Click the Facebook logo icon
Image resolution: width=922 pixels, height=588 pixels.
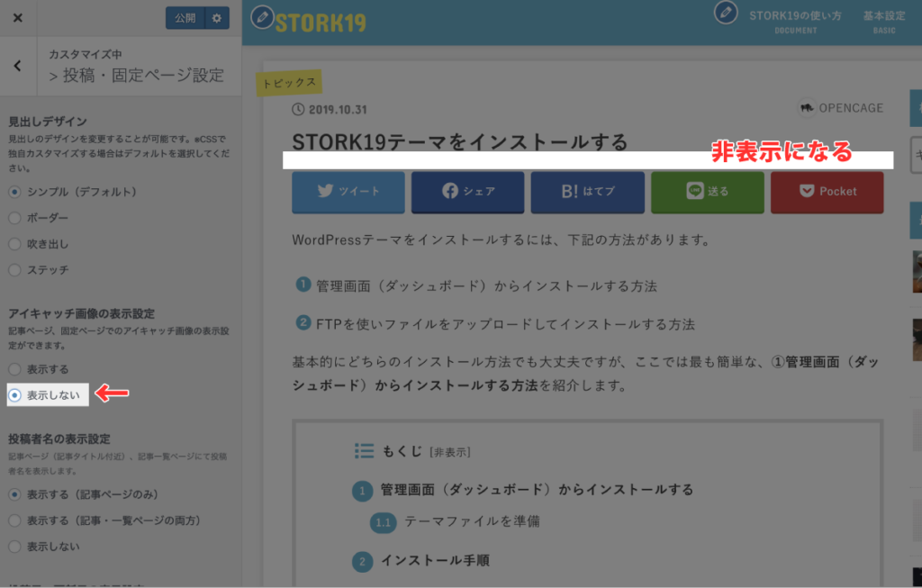tap(450, 191)
